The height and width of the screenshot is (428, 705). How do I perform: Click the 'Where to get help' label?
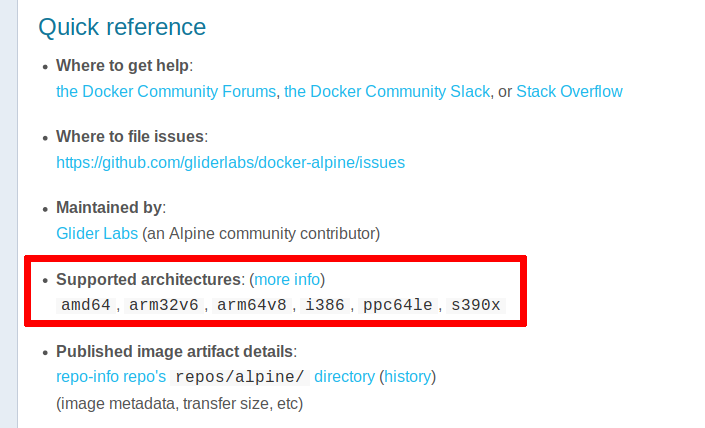pyautogui.click(x=122, y=66)
